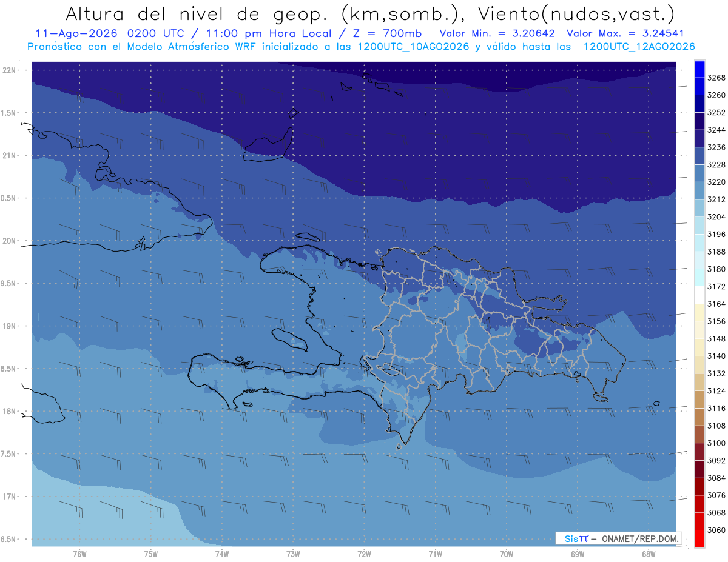Click the "1200UTC_12AGO2026" valid-until time text
The width and height of the screenshot is (728, 562).
point(638,47)
